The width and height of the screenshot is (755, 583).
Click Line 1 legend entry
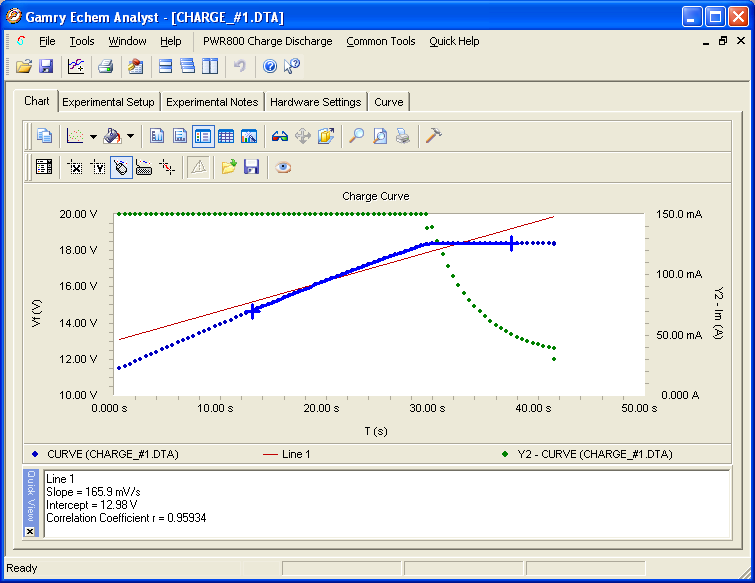287,454
